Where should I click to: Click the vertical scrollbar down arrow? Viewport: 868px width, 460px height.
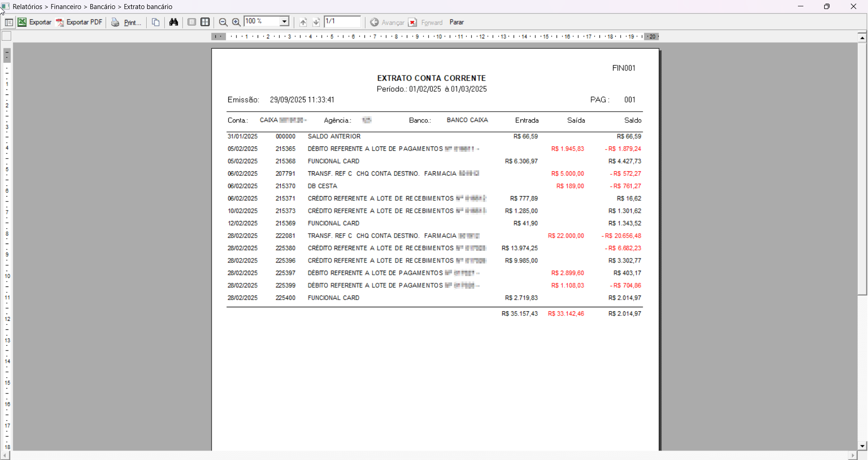[863, 446]
